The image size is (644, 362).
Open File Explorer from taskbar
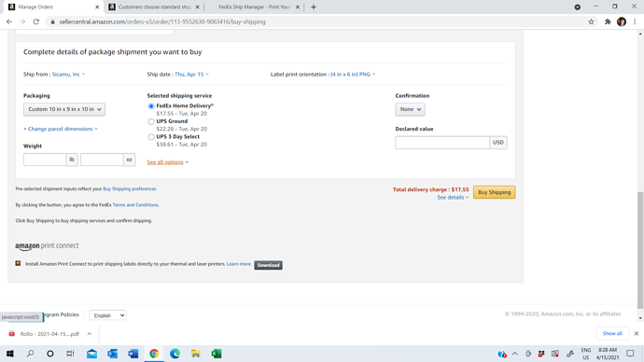[195, 354]
